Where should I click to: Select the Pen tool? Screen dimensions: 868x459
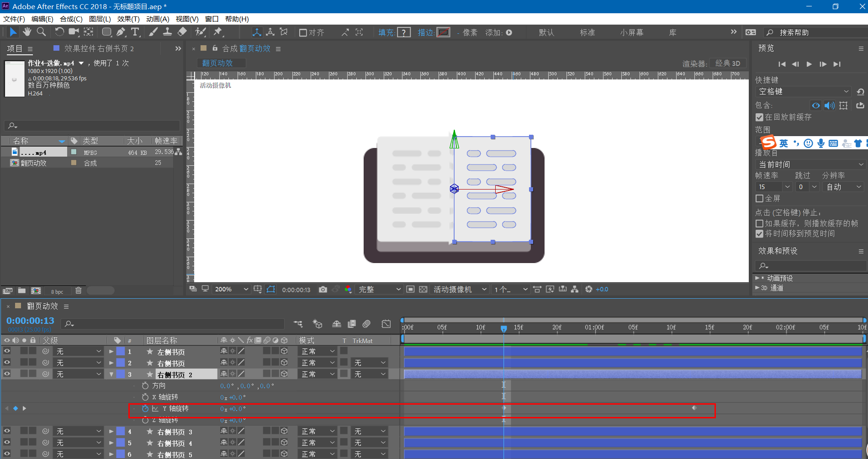tap(121, 32)
